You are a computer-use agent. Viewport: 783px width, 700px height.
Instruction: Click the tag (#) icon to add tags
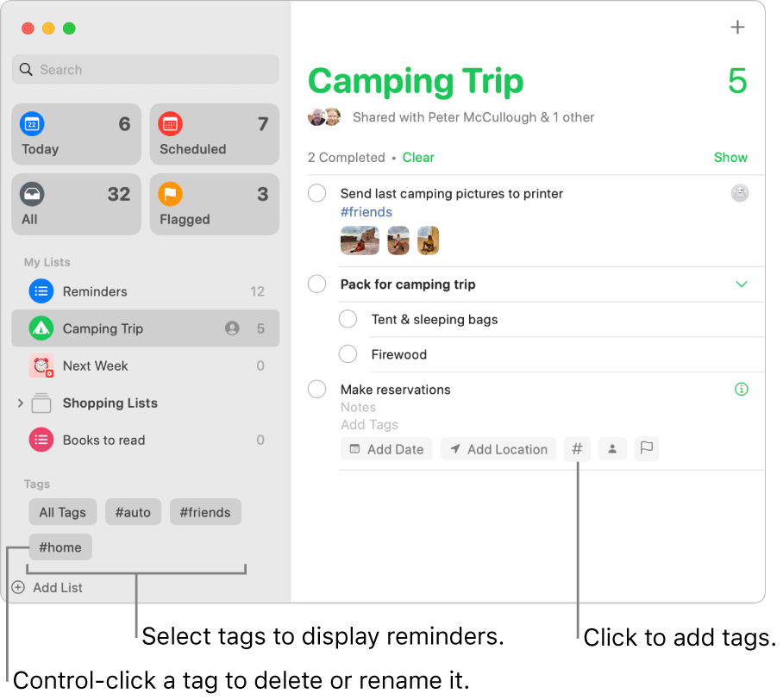pyautogui.click(x=577, y=448)
